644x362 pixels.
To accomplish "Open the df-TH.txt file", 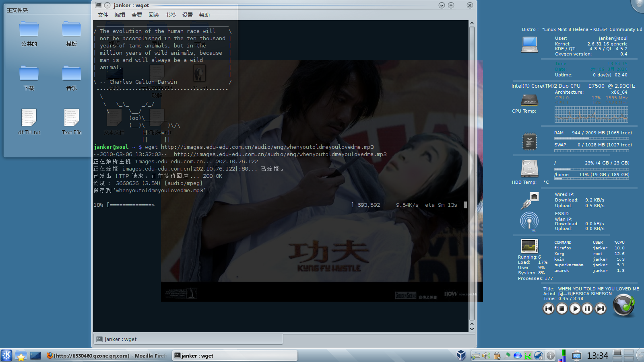I will point(29,121).
